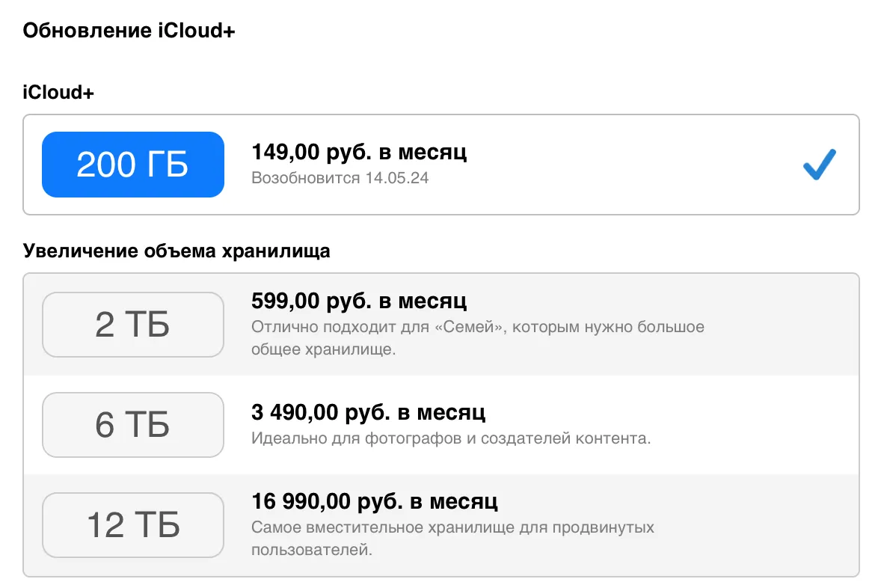Choose the 16 990,00 руб. в месяц price
This screenshot has width=884, height=588.
click(374, 500)
